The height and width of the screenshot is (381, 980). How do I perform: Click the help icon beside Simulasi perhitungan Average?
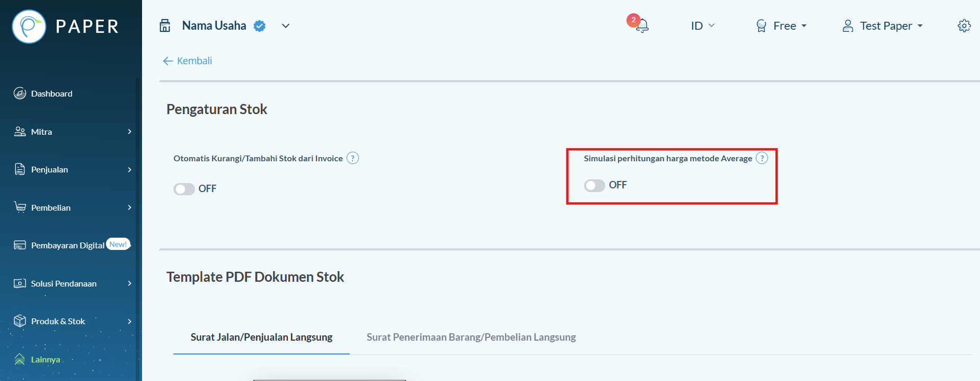(762, 158)
